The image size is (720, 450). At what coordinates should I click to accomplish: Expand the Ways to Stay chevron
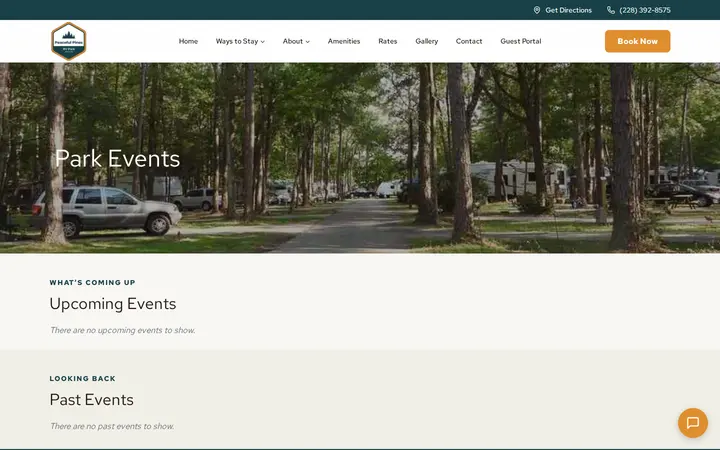(263, 41)
